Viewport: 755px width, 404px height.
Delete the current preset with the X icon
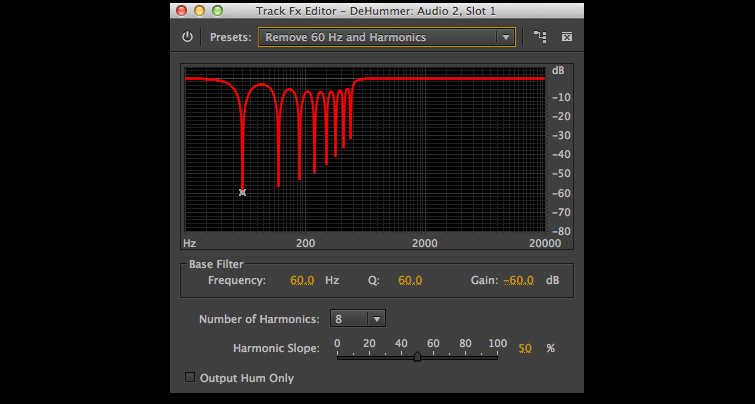566,37
